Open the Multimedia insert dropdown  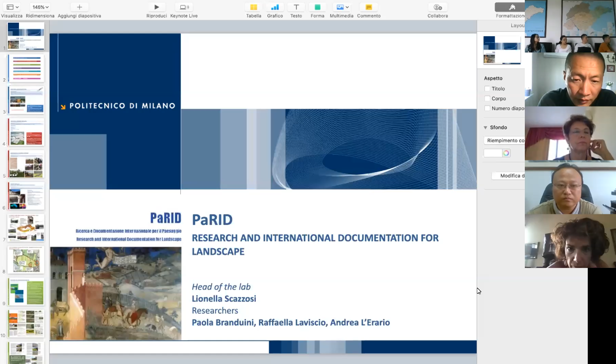tap(341, 7)
